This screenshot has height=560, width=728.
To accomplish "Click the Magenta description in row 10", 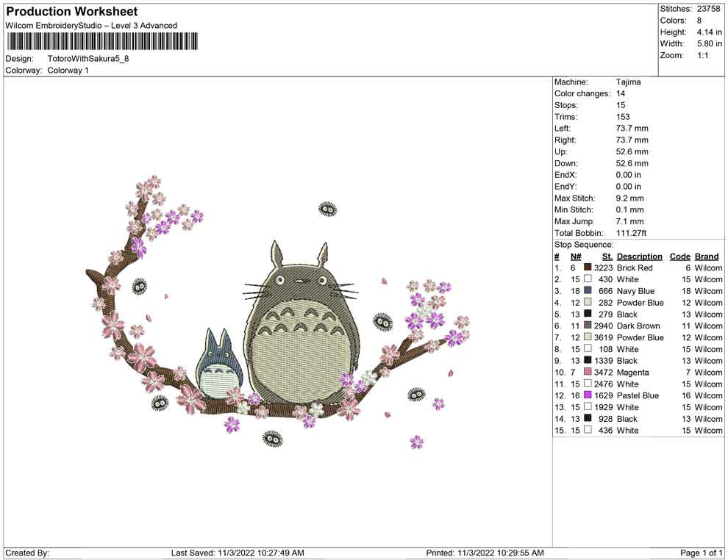I will (x=633, y=372).
